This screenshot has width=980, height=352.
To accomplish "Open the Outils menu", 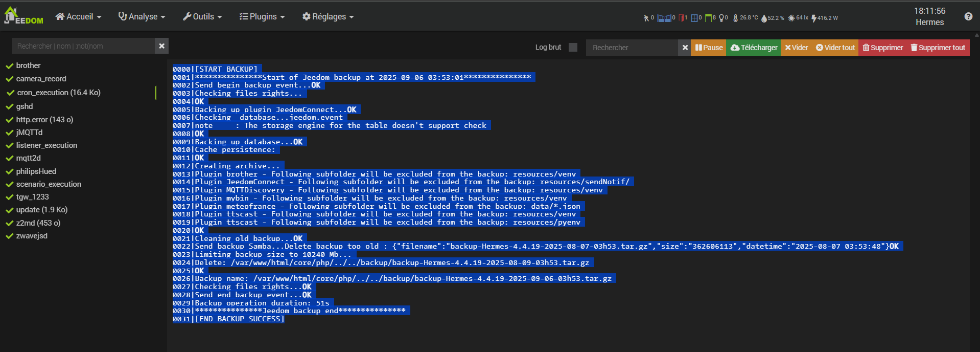I will coord(202,17).
